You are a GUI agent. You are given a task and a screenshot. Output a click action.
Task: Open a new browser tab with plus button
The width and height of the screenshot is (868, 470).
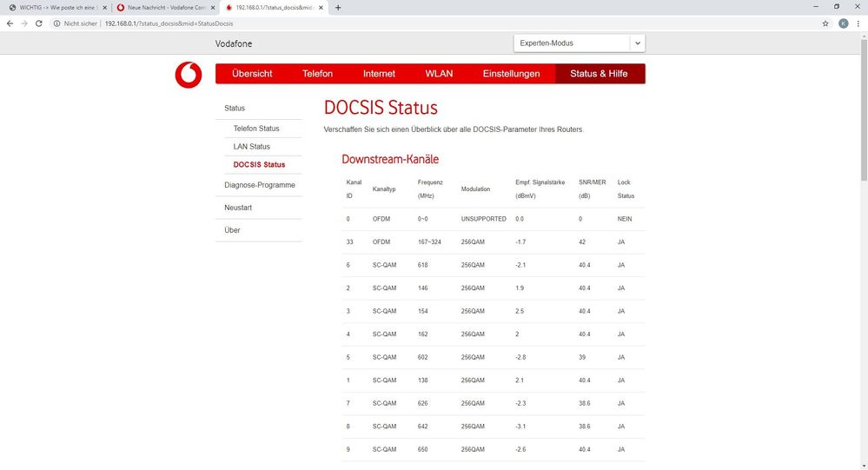(x=338, y=8)
